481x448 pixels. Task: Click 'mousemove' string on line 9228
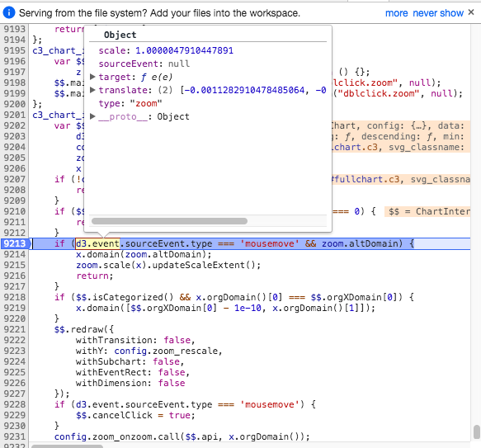(x=269, y=404)
